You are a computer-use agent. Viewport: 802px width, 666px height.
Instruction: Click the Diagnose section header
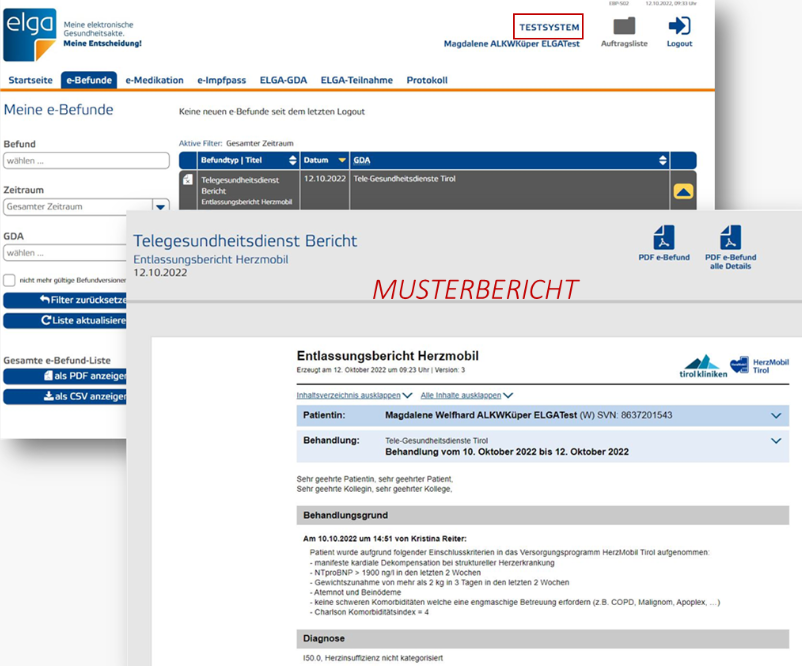click(x=543, y=638)
